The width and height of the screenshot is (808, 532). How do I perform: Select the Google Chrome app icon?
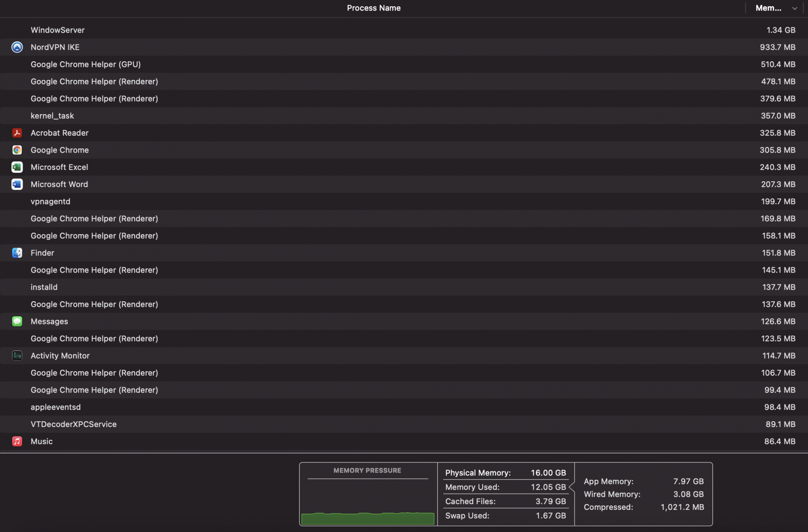17,150
